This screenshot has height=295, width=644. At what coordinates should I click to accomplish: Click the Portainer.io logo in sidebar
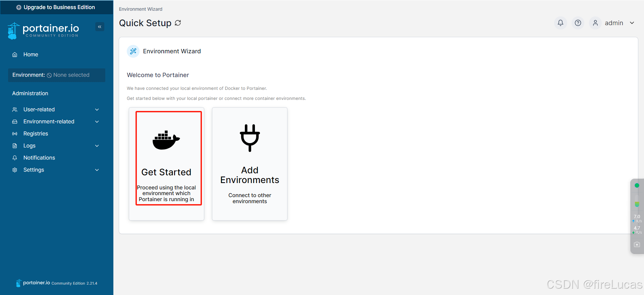[x=43, y=31]
